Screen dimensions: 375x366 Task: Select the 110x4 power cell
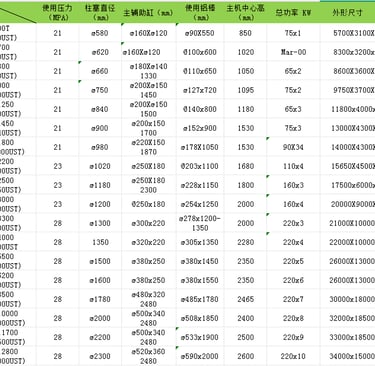point(293,166)
